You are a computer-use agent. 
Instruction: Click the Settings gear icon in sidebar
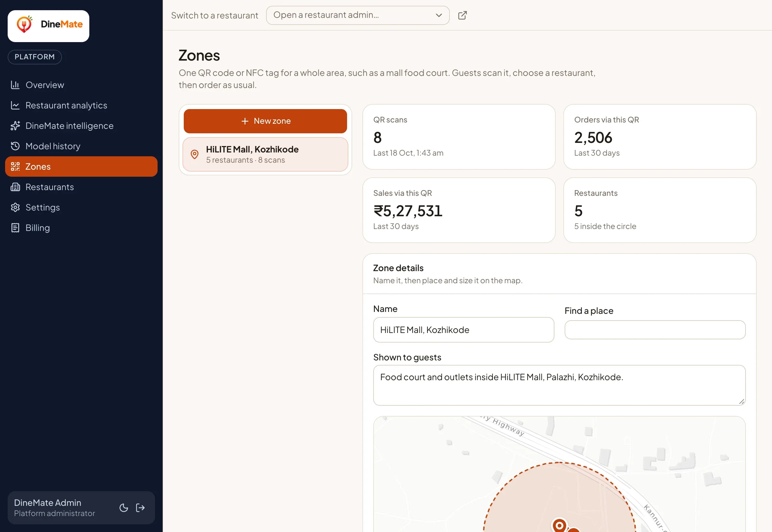(x=15, y=207)
